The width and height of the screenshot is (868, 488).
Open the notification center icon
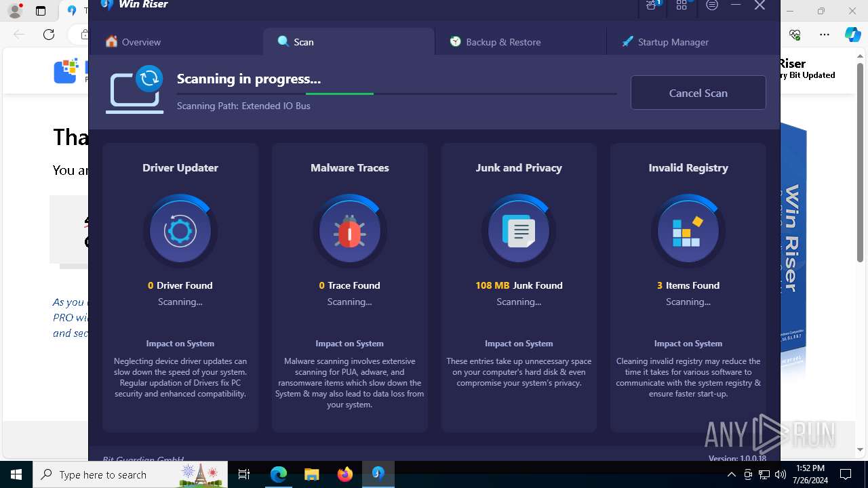(x=846, y=474)
